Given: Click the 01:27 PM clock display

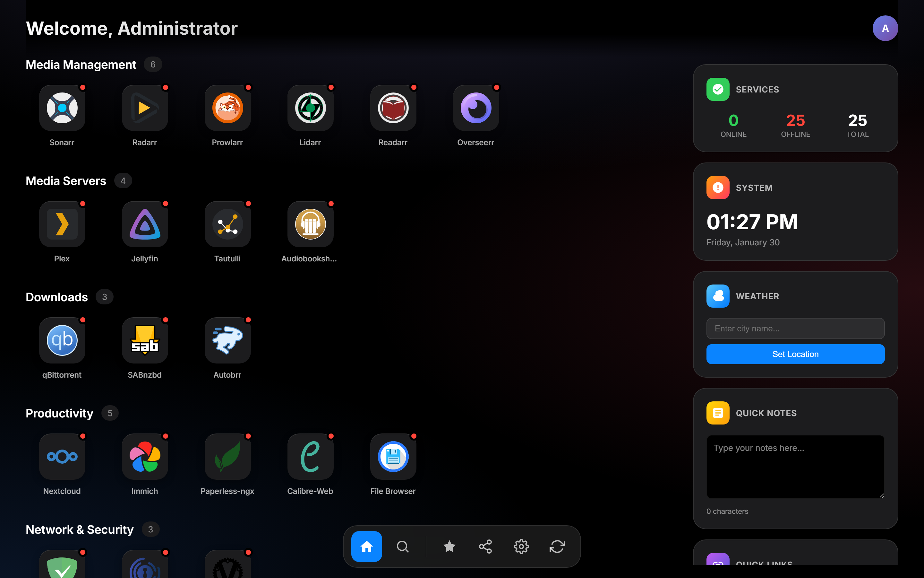Looking at the screenshot, I should [752, 222].
